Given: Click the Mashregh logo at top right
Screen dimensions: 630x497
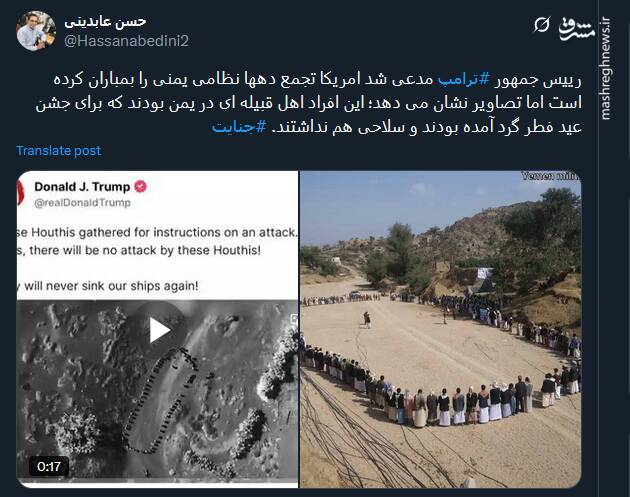Looking at the screenshot, I should click(x=577, y=28).
